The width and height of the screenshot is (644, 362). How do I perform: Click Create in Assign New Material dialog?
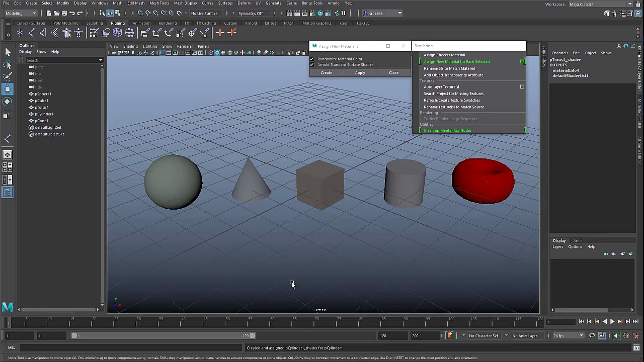[327, 73]
